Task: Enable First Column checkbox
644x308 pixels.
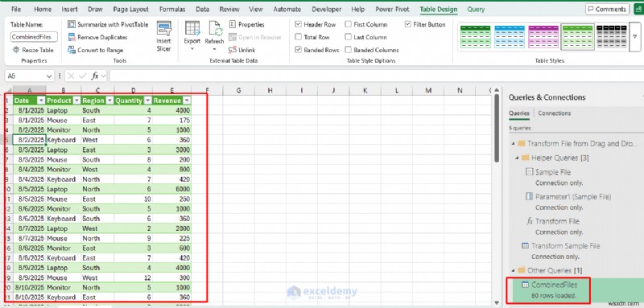Action: point(348,25)
